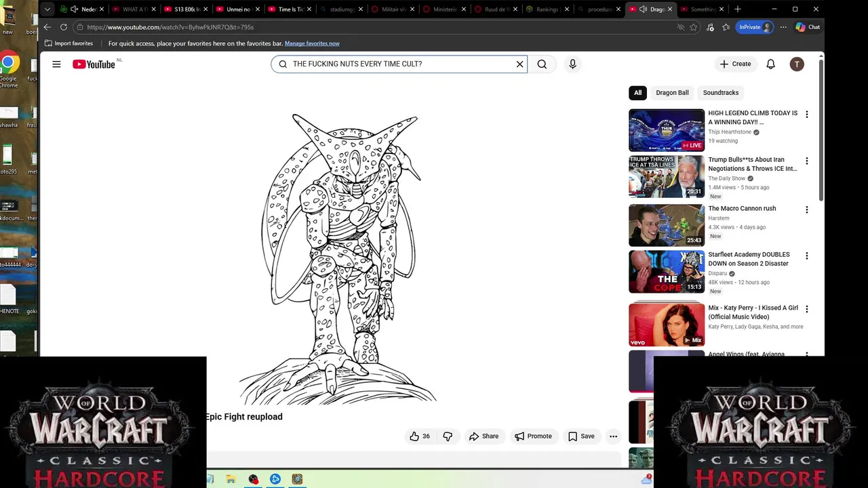Open the YouTube notifications bell
Image resolution: width=868 pixels, height=488 pixels.
pyautogui.click(x=770, y=64)
